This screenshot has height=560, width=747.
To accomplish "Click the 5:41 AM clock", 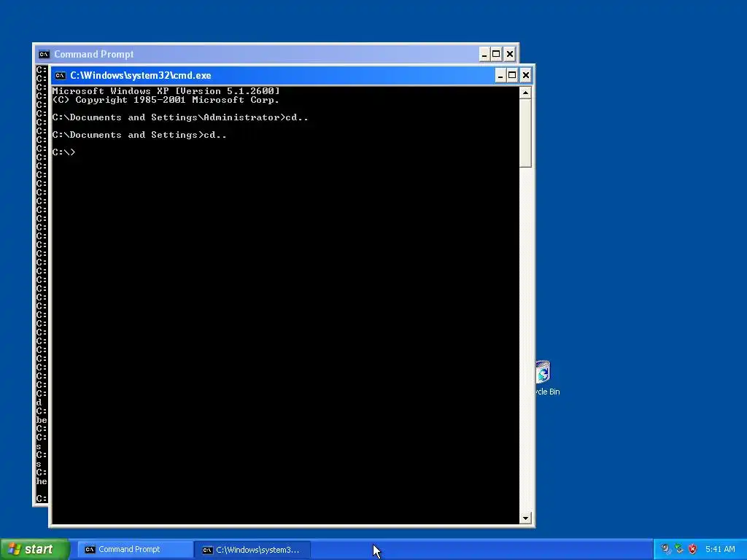I will click(x=720, y=549).
